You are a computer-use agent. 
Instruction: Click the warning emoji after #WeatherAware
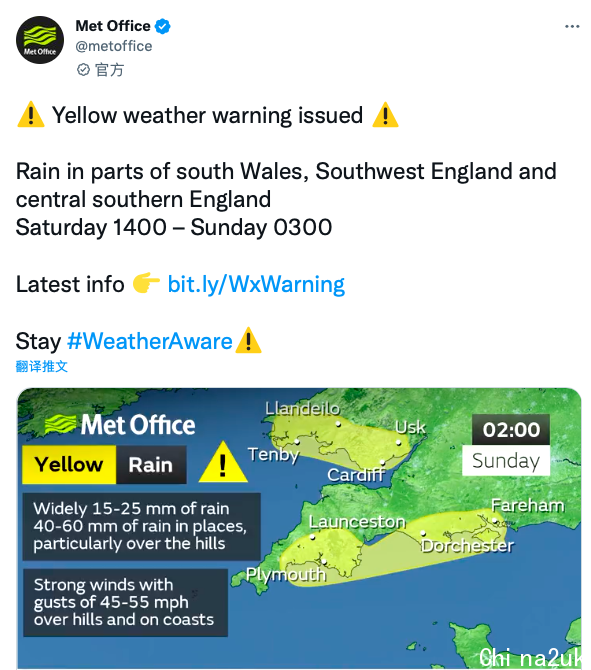pyautogui.click(x=248, y=340)
